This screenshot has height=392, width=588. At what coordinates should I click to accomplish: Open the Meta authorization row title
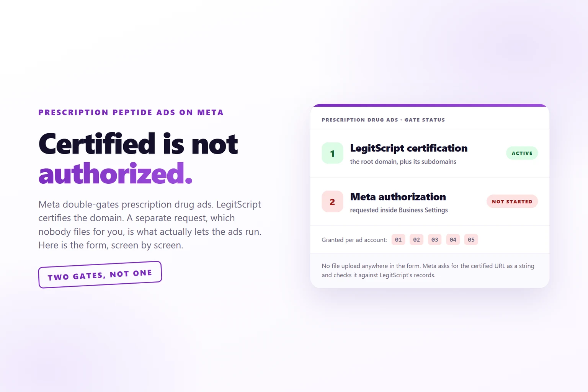pos(398,197)
